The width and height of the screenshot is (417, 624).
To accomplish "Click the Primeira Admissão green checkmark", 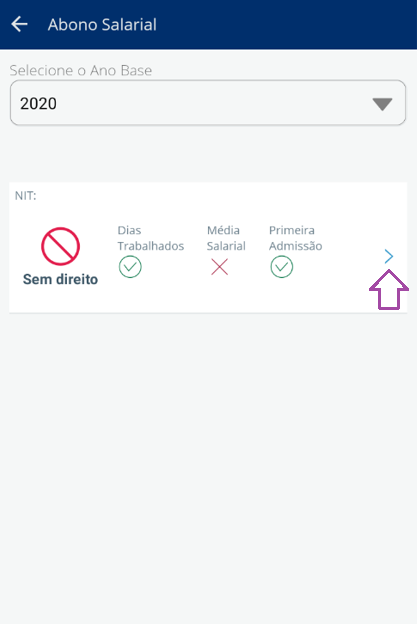I will (282, 267).
